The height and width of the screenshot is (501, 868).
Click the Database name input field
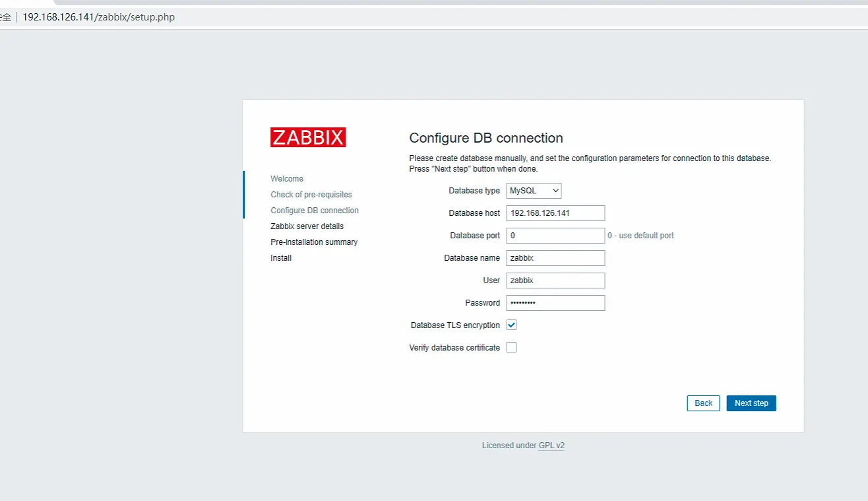coord(555,258)
